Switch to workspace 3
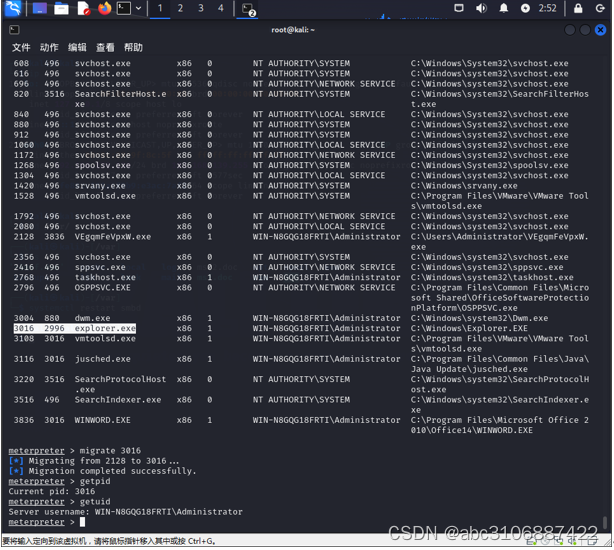Image resolution: width=614 pixels, height=550 pixels. tap(200, 8)
